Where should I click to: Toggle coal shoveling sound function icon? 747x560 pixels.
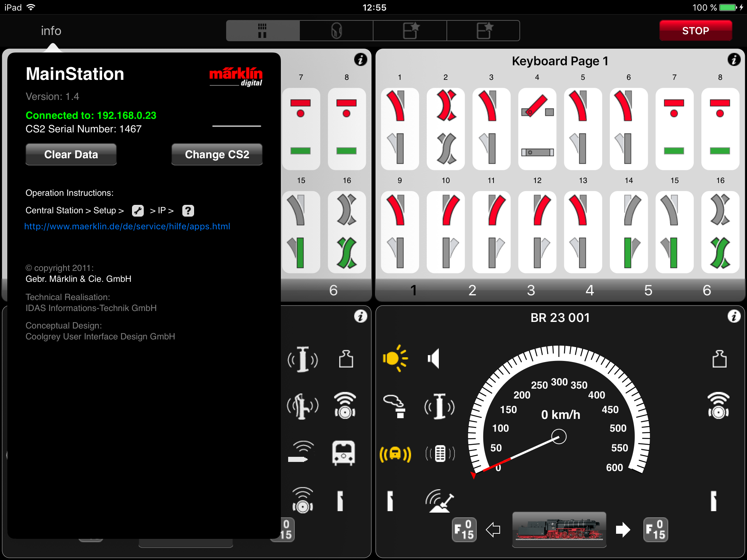tap(440, 501)
